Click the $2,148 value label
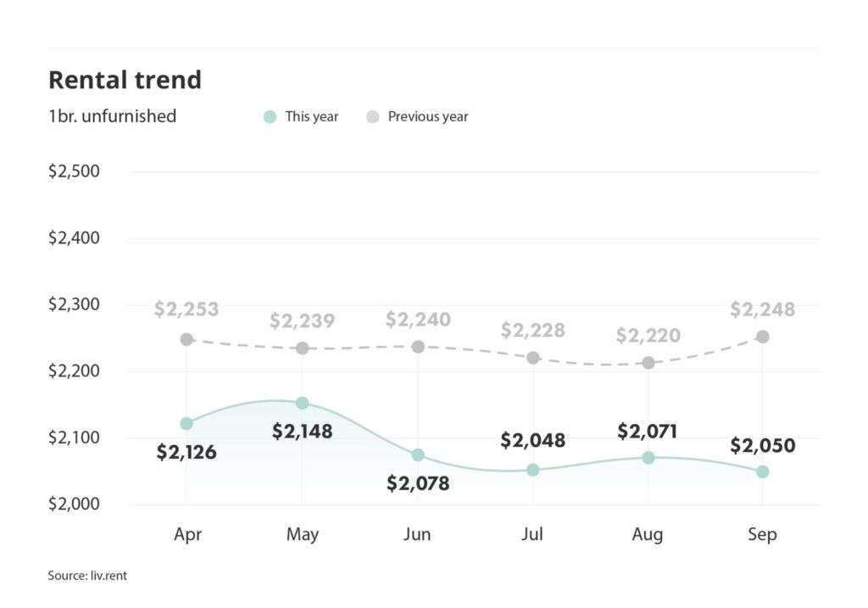 303,431
